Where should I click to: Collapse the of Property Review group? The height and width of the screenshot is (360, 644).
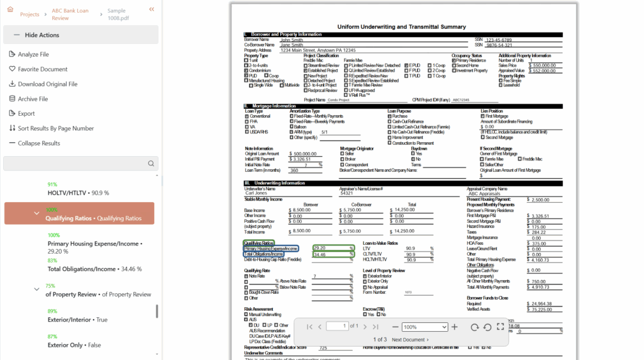pos(36,289)
